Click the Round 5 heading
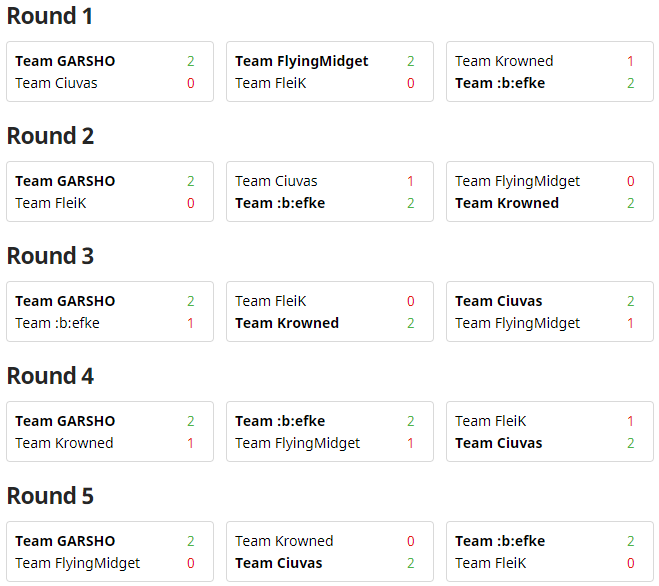The image size is (659, 586). click(50, 496)
